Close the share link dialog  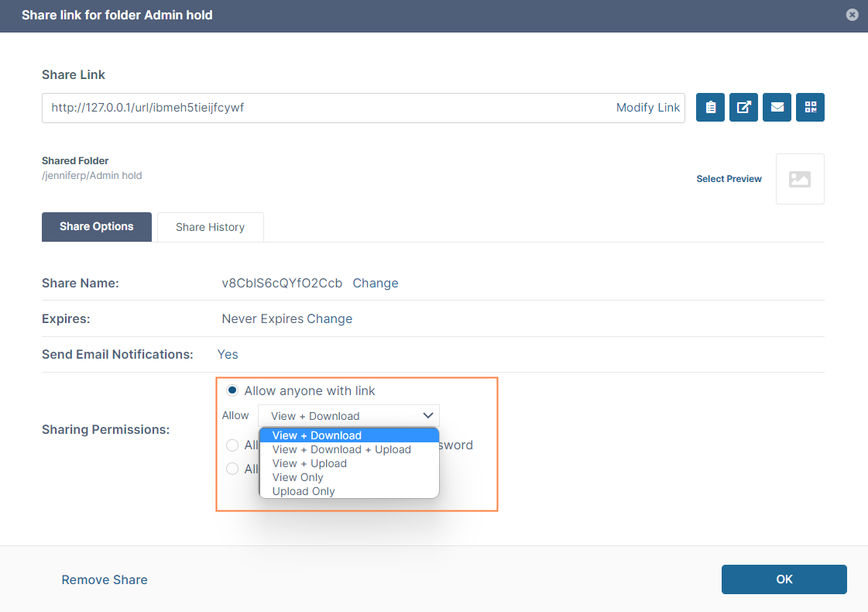pyautogui.click(x=852, y=15)
